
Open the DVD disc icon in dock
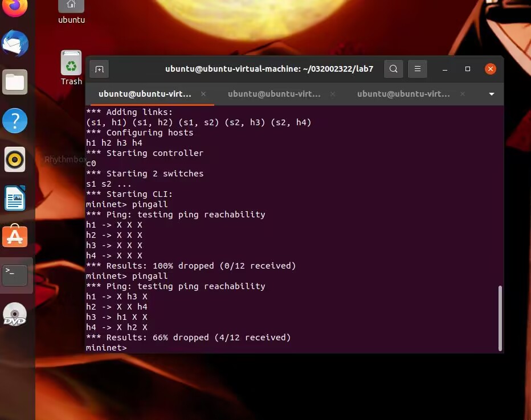15,314
